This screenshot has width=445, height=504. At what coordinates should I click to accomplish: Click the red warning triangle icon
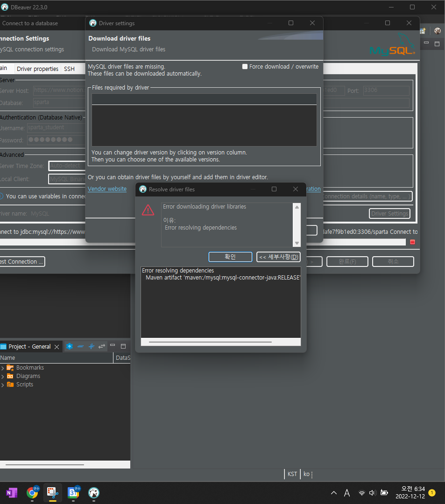[x=148, y=210]
